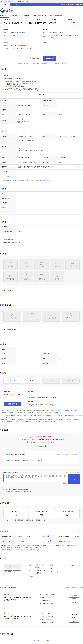Select the 면접 screening method box
This screenshot has height=644, width=83.
(32, 381)
